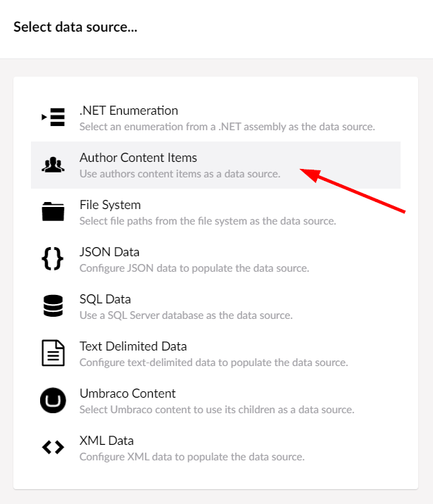Image resolution: width=433 pixels, height=504 pixels.
Task: Click the .NET Enumeration list icon
Action: tap(53, 118)
